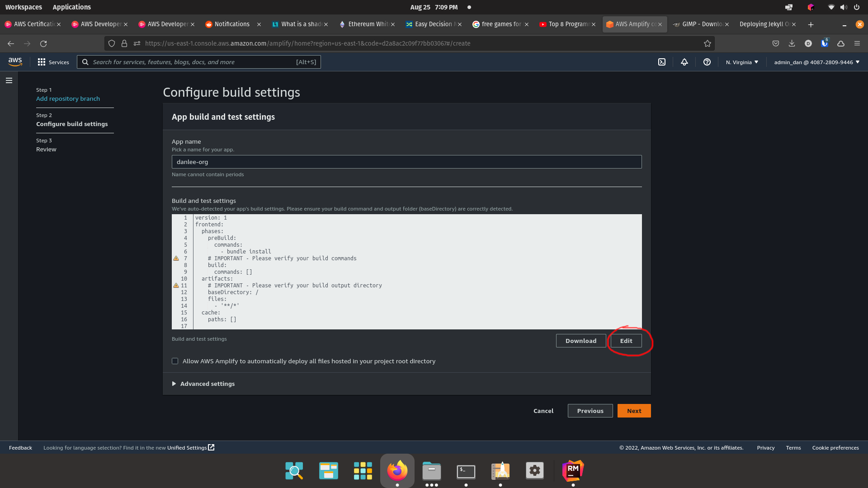The image size is (868, 488).
Task: Open the CloudShell terminal icon
Action: click(662, 62)
